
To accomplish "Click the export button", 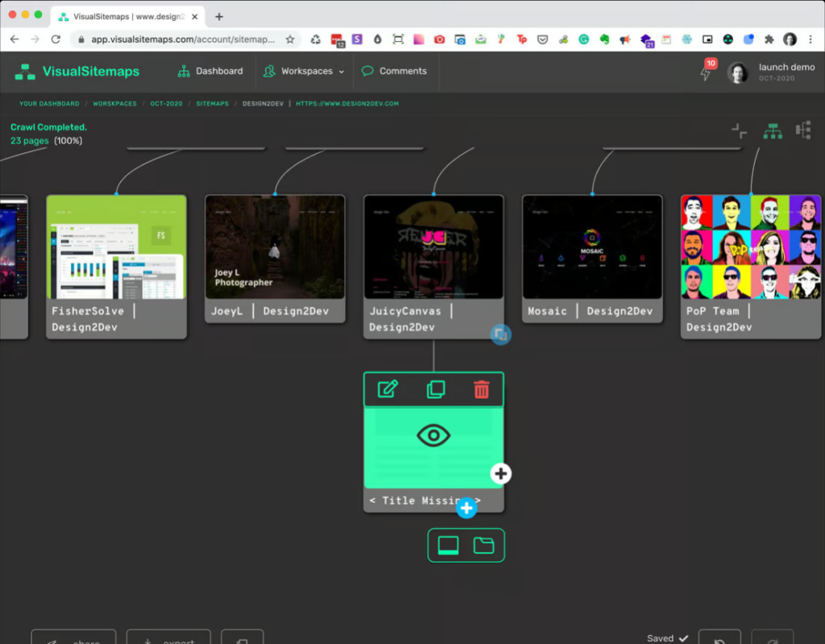I will point(168,638).
